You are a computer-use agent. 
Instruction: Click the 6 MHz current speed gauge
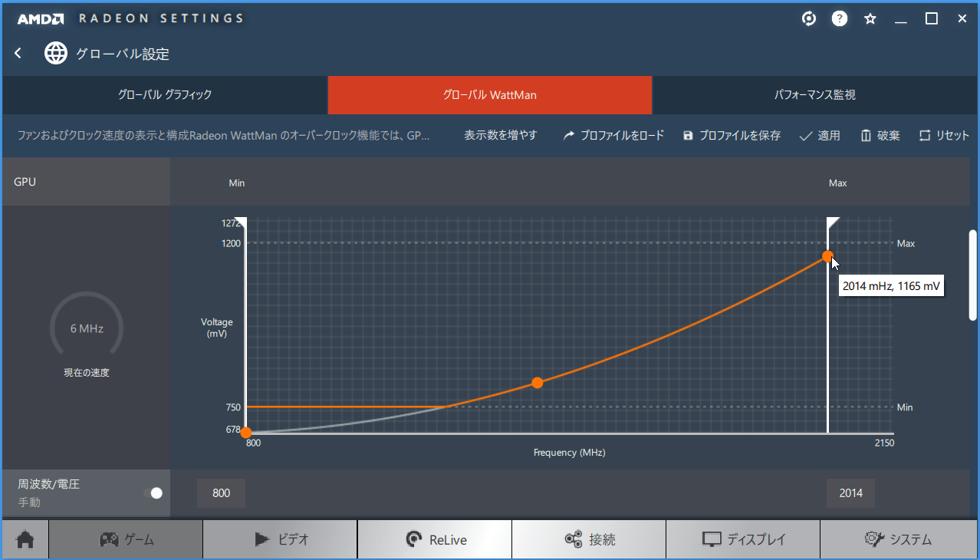(x=87, y=328)
